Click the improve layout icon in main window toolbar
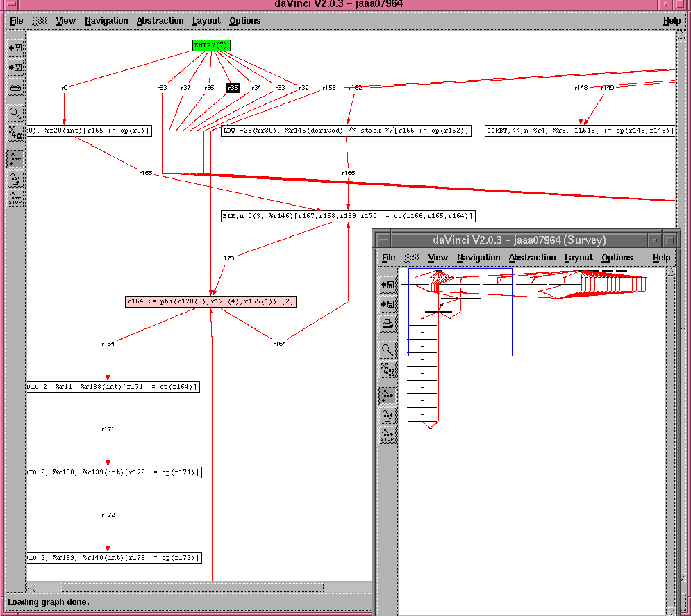 coord(15,133)
